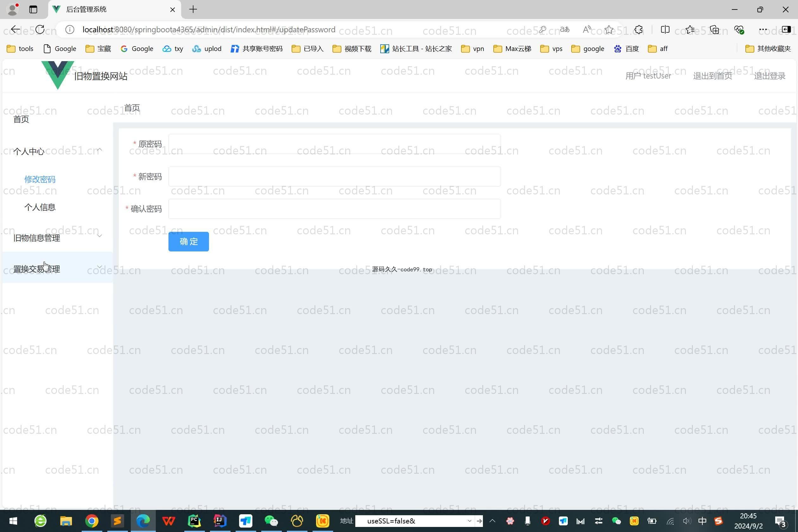Open a new browser tab
This screenshot has width=798, height=532.
click(x=193, y=9)
